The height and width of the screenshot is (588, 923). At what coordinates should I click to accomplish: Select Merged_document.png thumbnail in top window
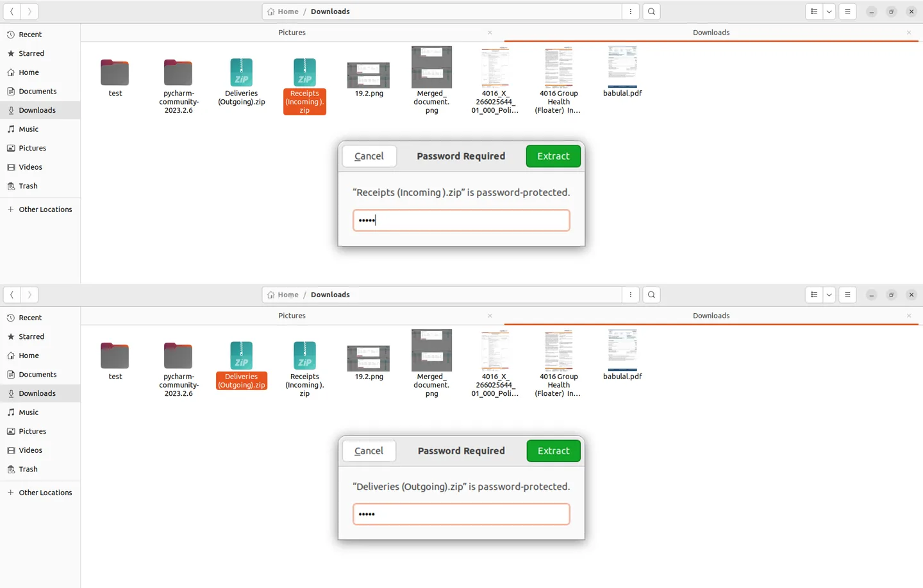tap(431, 67)
